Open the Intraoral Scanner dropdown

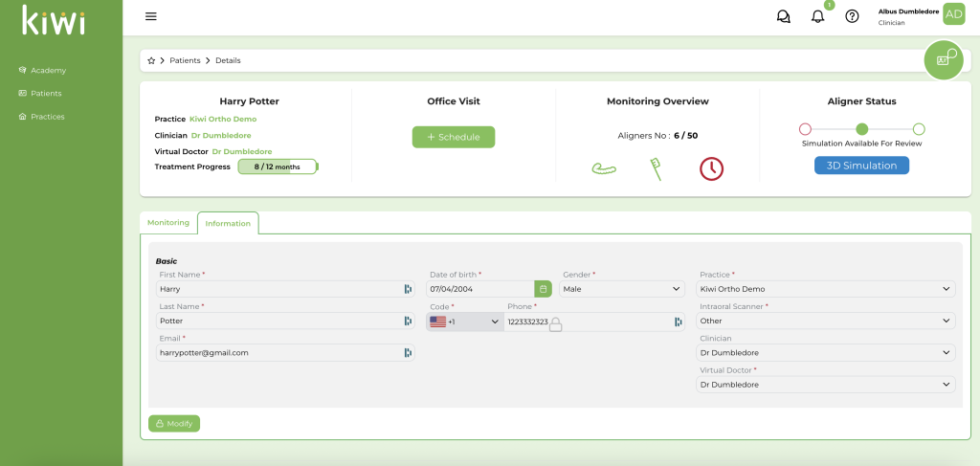pyautogui.click(x=827, y=321)
